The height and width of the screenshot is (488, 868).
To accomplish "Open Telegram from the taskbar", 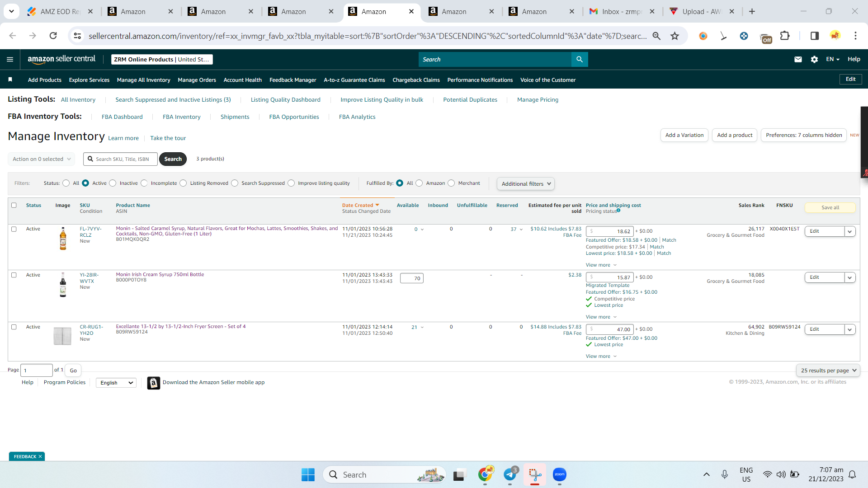I will [510, 474].
